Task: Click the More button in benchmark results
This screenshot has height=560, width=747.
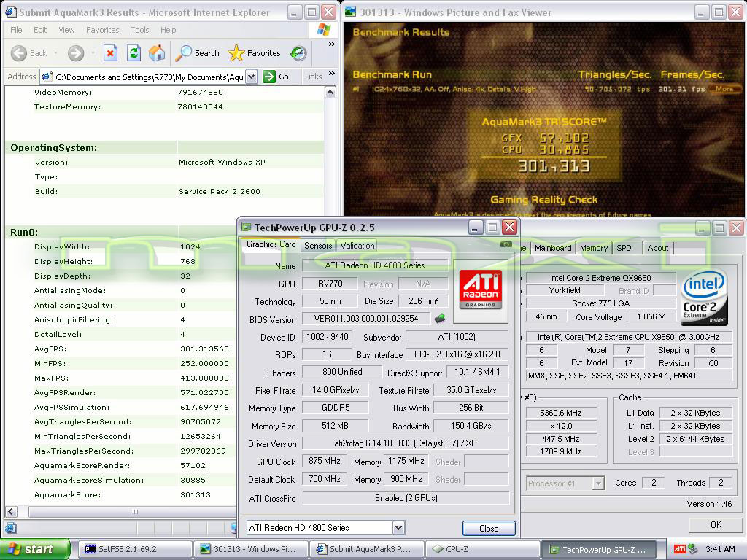Action: (724, 88)
